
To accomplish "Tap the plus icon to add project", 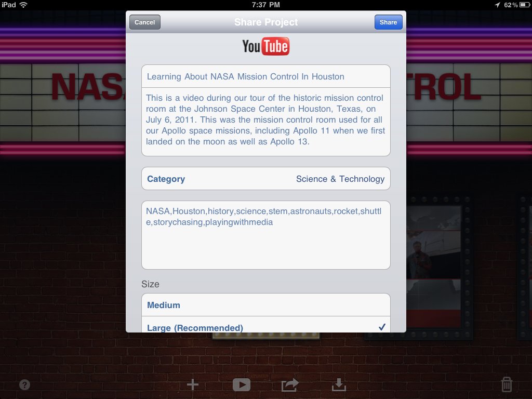I will 193,384.
